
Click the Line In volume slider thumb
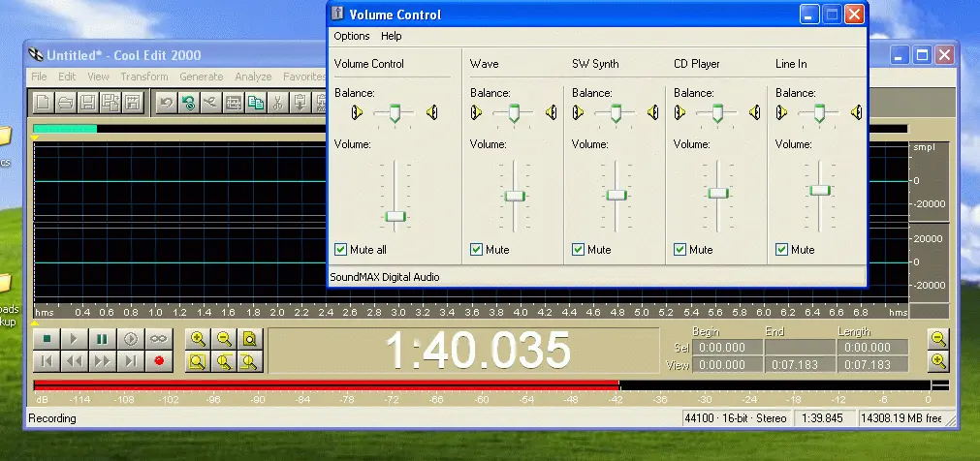click(820, 190)
